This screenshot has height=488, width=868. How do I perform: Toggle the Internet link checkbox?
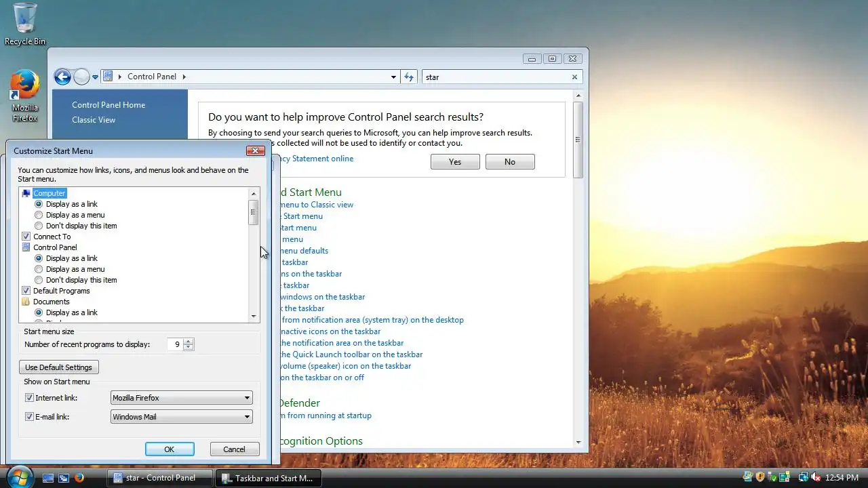pos(29,398)
